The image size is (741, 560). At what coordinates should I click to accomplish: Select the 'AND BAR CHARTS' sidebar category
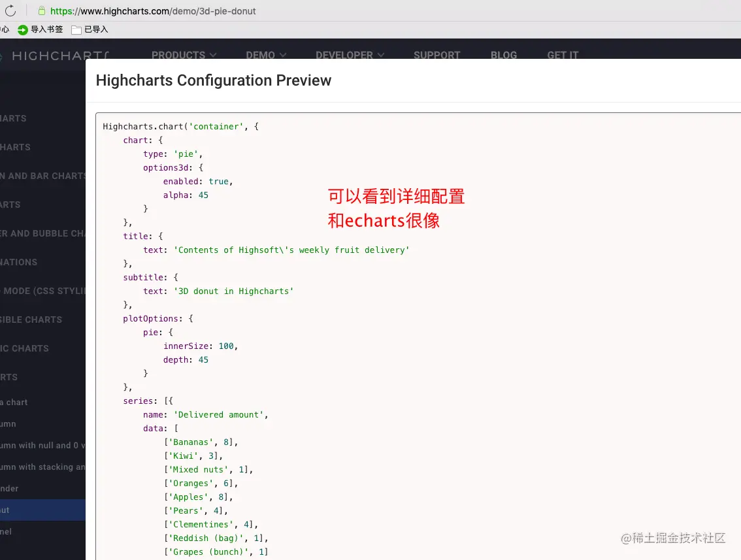click(x=43, y=176)
